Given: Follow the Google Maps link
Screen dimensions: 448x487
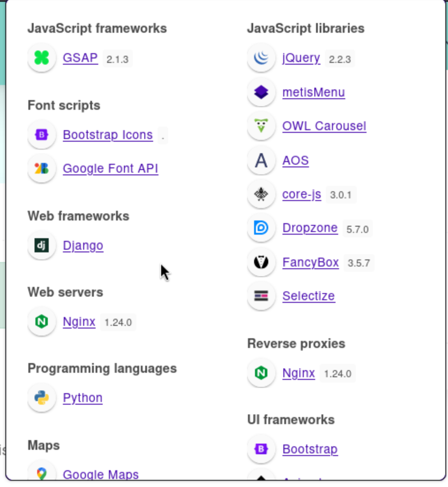Looking at the screenshot, I should click(x=100, y=474).
